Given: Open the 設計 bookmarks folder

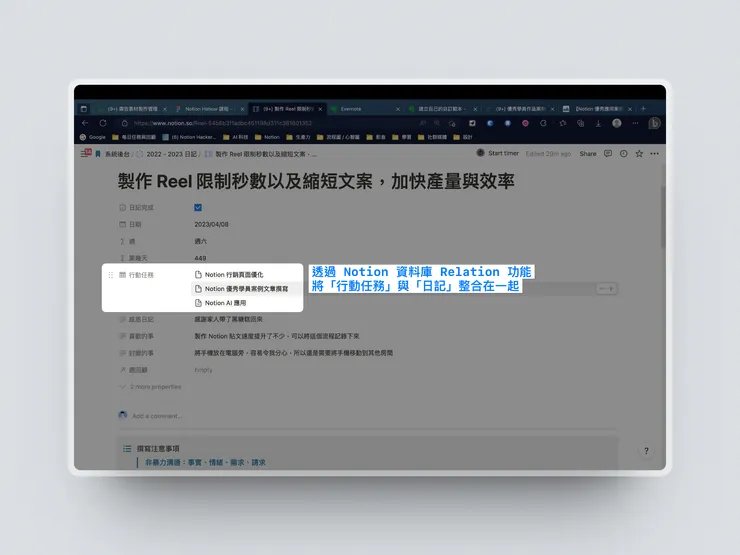Looking at the screenshot, I should [x=462, y=137].
